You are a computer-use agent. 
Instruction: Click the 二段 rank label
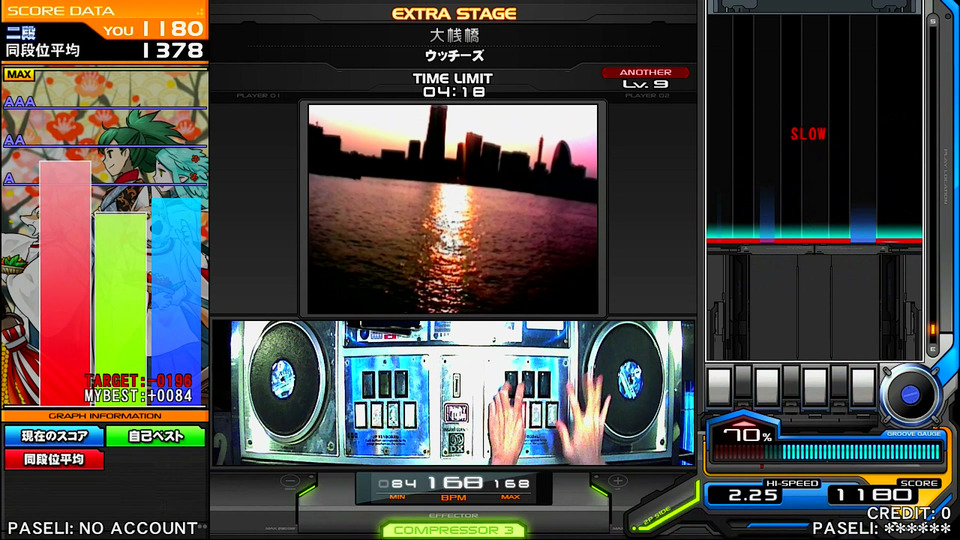pyautogui.click(x=21, y=32)
